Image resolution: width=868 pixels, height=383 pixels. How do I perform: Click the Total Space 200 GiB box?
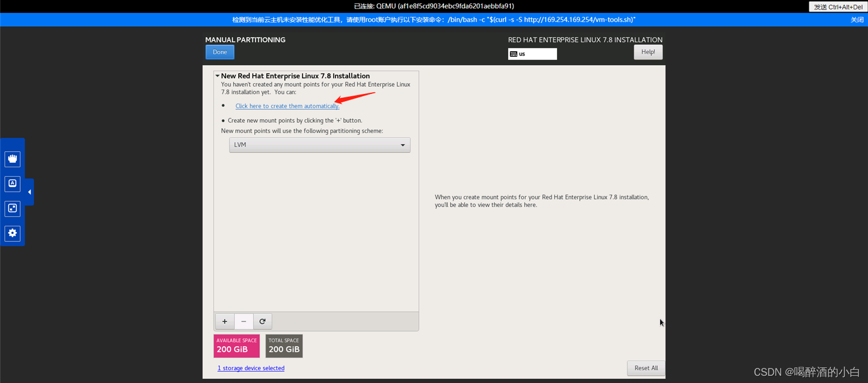pos(284,346)
